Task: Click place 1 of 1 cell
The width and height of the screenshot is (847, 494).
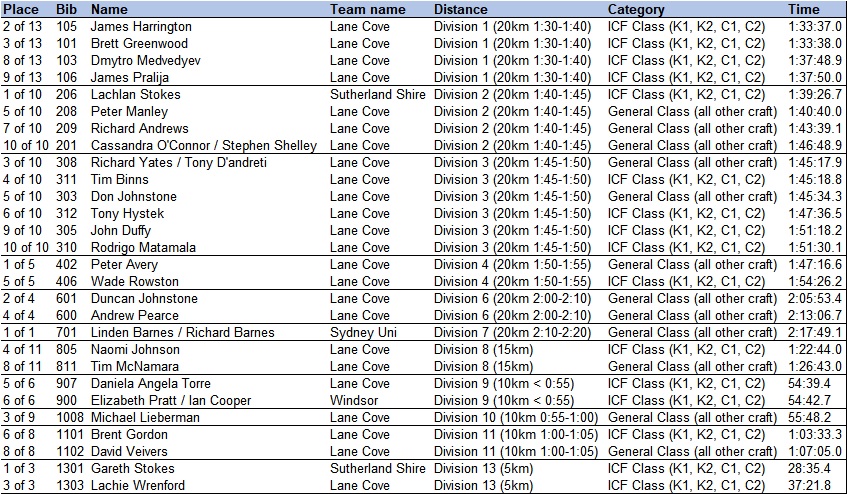Action: pyautogui.click(x=18, y=333)
